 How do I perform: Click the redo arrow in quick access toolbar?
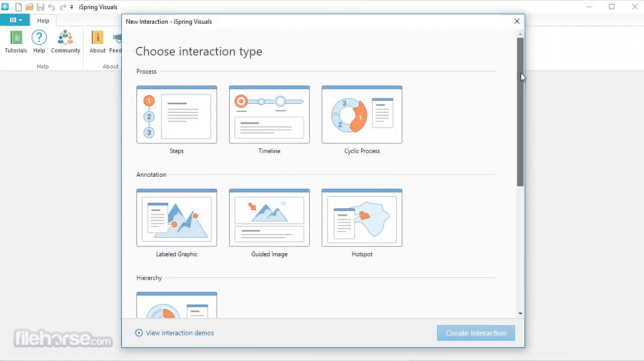point(63,7)
